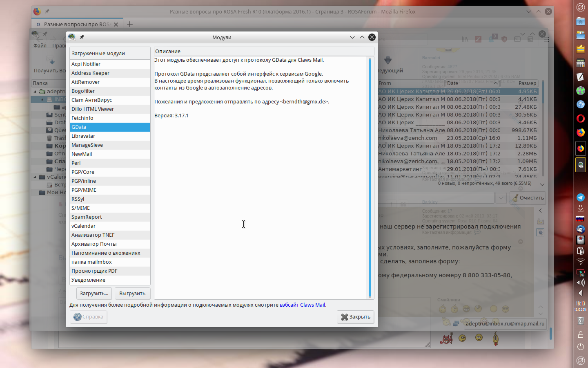Click the Очистить button in Claws Mail
Screen dimensions: 588x368
pos(528,198)
